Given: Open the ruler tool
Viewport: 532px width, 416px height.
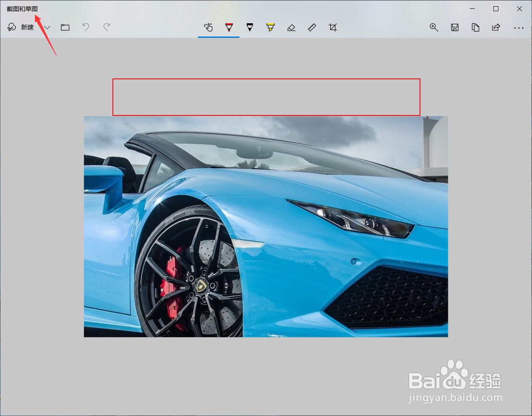Looking at the screenshot, I should (x=312, y=27).
